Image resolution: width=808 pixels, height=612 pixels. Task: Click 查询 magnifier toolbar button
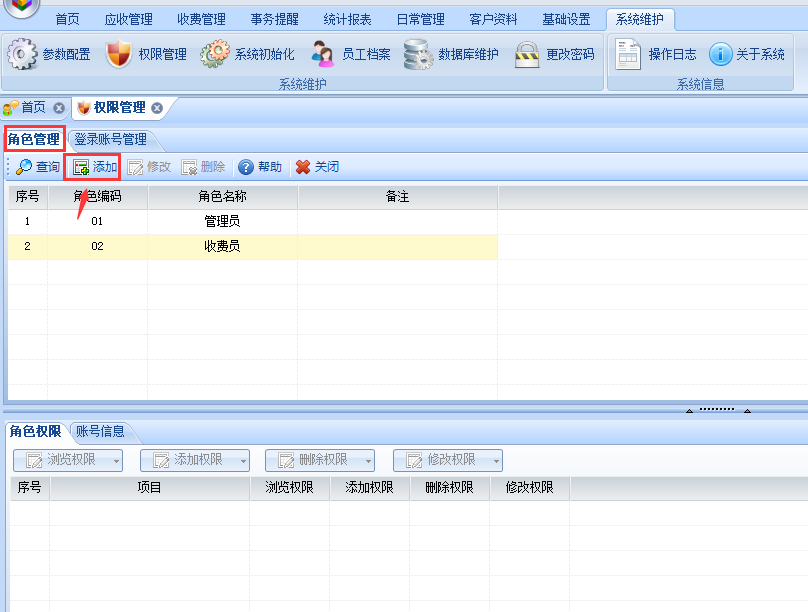[x=38, y=167]
